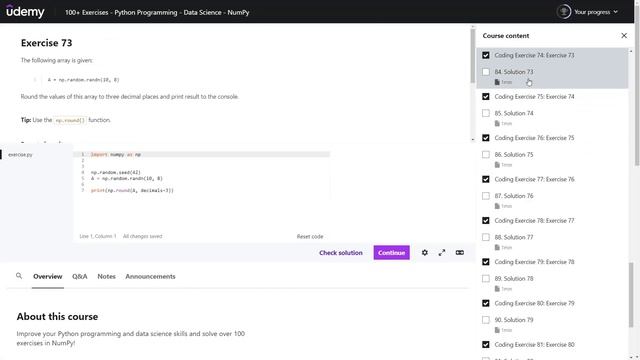Click document icon under Solution 79
The height and width of the screenshot is (360, 640).
tap(497, 330)
